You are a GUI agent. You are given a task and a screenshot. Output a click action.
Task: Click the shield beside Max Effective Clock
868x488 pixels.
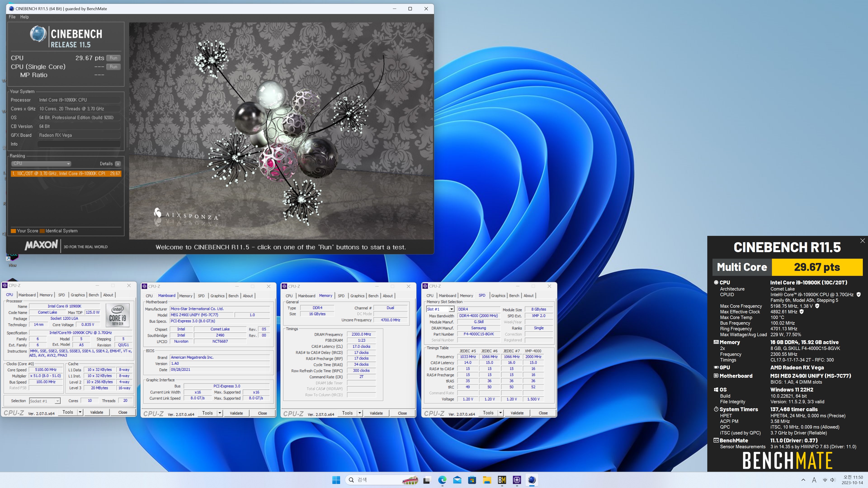802,312
